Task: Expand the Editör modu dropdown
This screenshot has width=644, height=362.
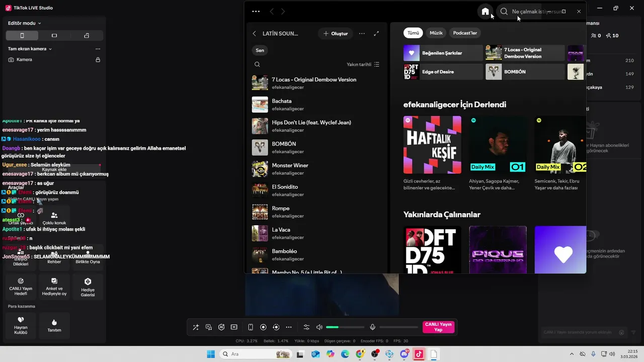Action: 25,23
